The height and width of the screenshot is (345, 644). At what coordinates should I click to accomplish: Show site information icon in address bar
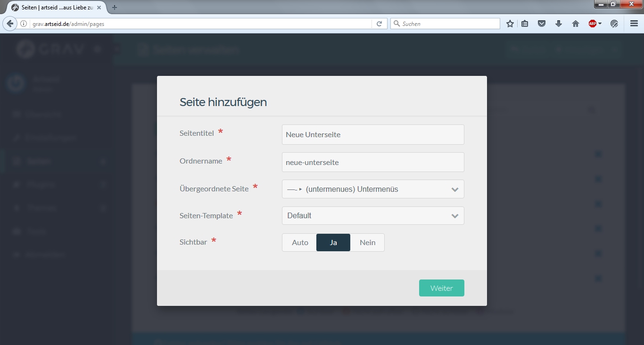[x=24, y=24]
